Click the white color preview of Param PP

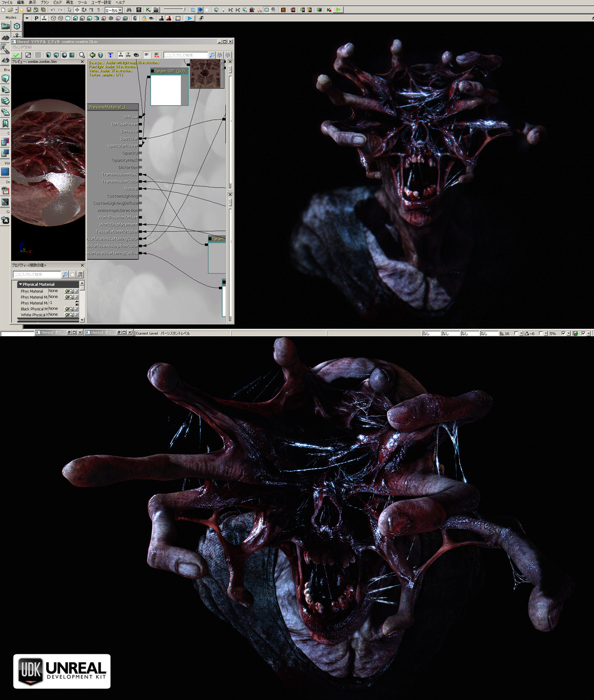pos(166,90)
